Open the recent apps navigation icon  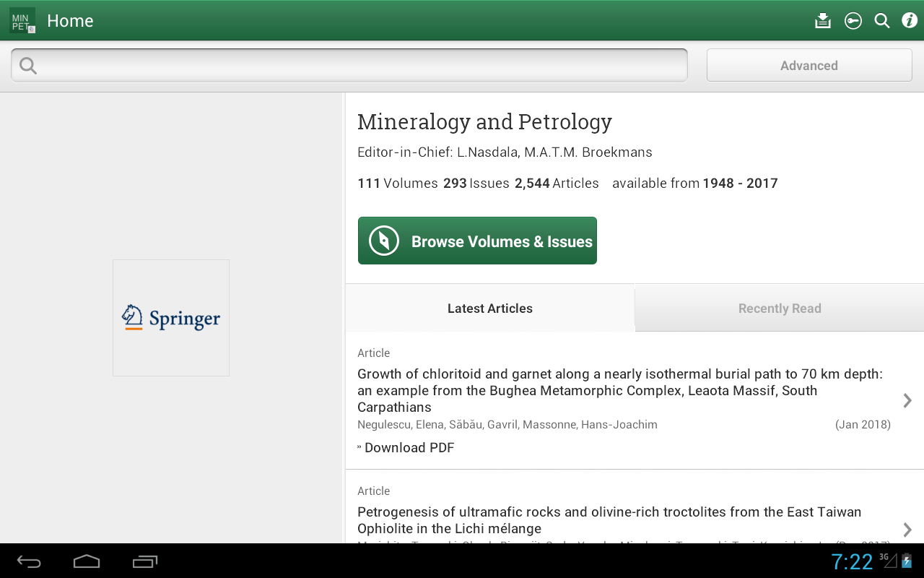tap(145, 561)
